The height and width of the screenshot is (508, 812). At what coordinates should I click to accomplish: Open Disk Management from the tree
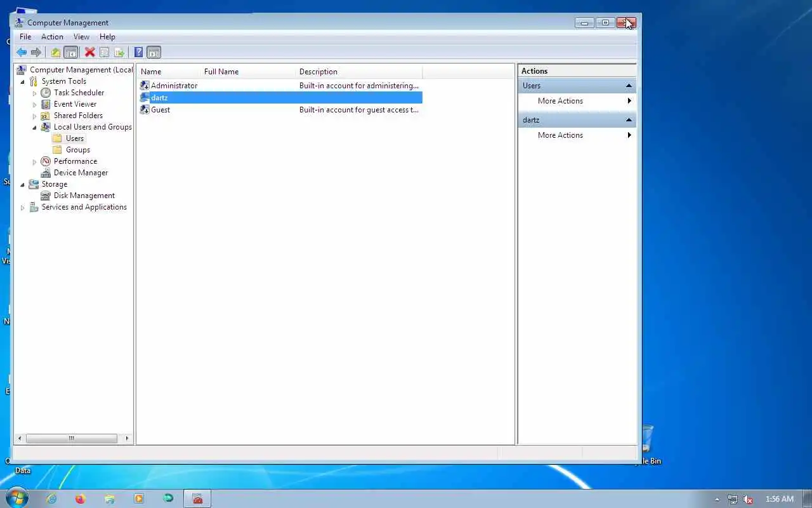84,196
